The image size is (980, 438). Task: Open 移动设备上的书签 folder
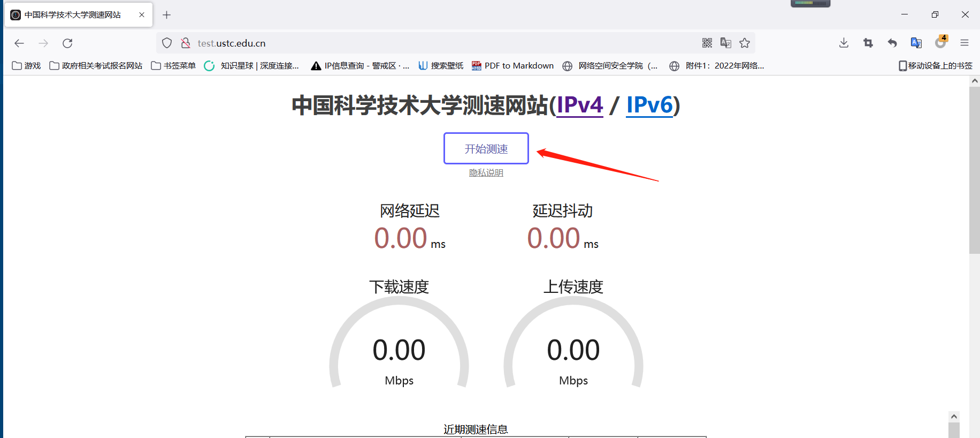pos(936,65)
